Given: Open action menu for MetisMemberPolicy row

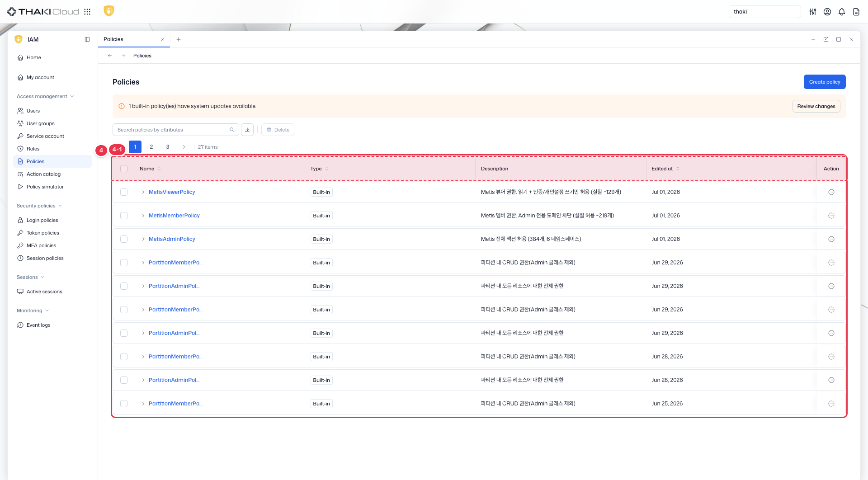Looking at the screenshot, I should click(831, 216).
